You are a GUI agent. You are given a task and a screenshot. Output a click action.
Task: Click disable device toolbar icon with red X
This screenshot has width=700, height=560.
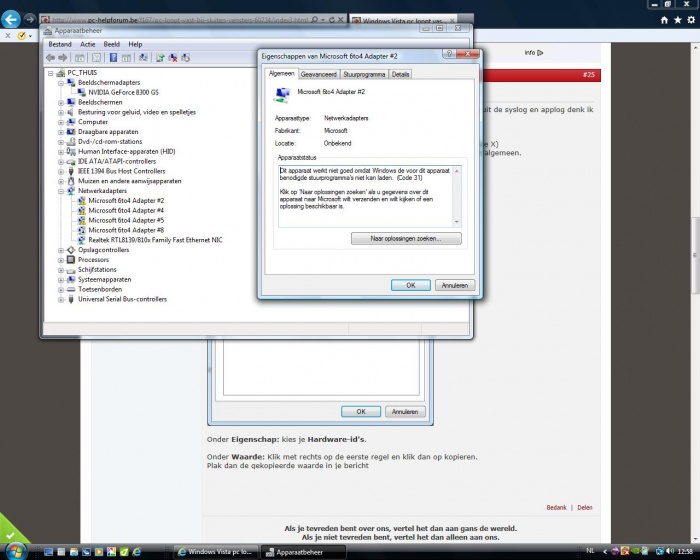pyautogui.click(x=173, y=58)
